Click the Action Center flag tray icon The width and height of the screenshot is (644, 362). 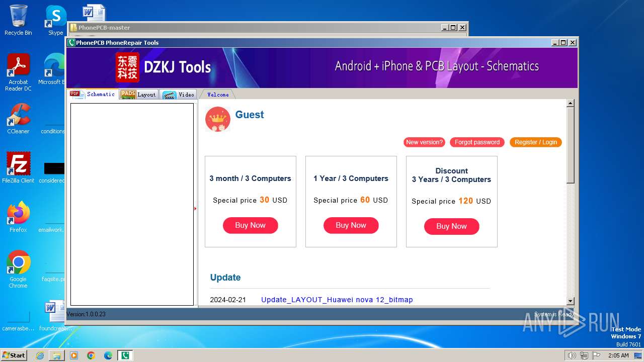click(596, 355)
